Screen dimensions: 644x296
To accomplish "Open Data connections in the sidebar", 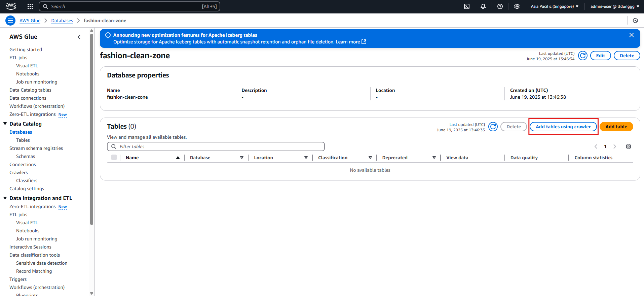I will (28, 98).
